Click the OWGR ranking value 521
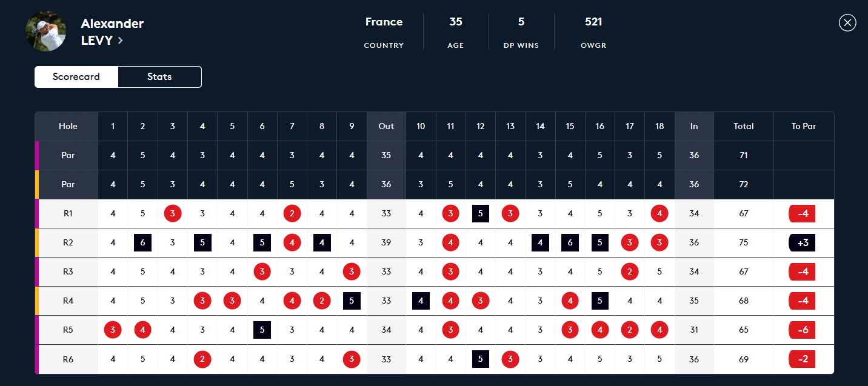Viewport: 868px width, 386px height. pos(593,22)
